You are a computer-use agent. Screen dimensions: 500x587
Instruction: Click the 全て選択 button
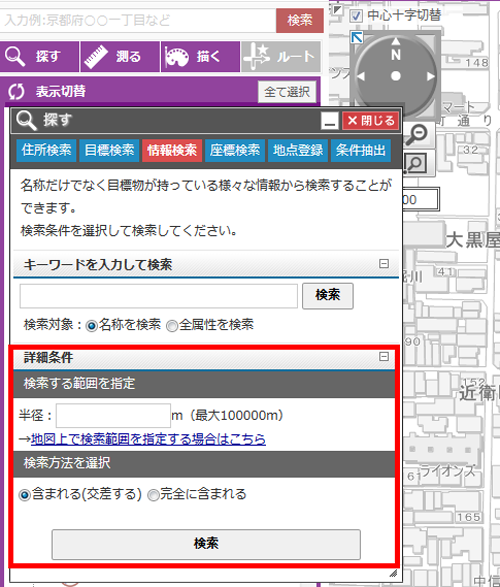(x=287, y=92)
